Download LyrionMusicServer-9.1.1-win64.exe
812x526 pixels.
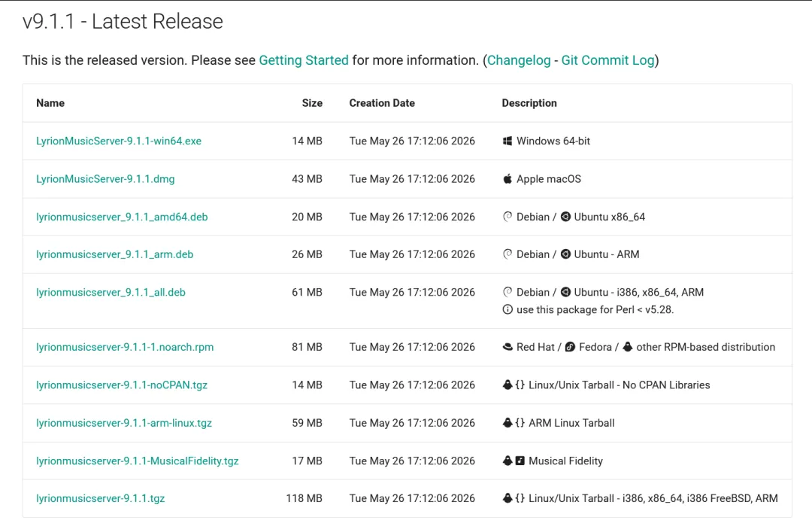coord(119,141)
